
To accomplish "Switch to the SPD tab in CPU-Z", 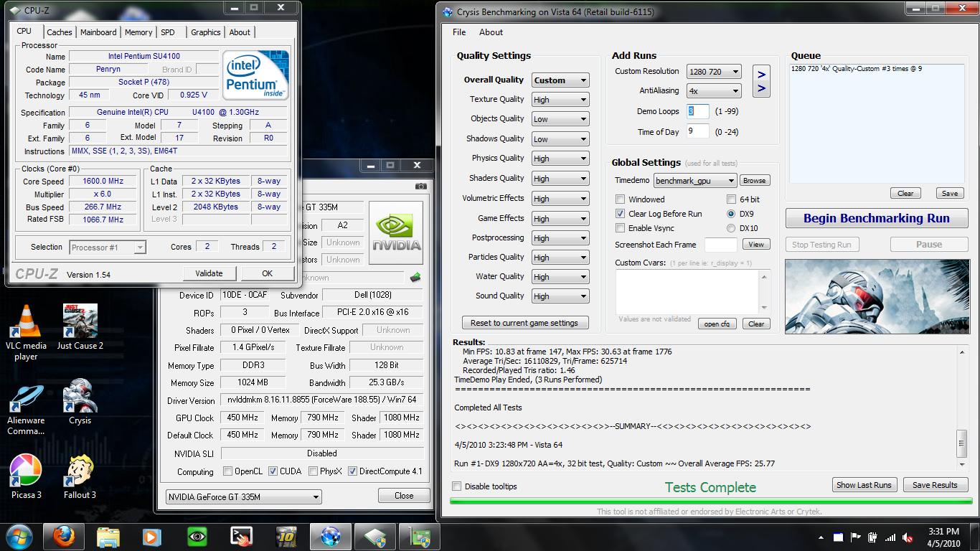I will [x=168, y=32].
